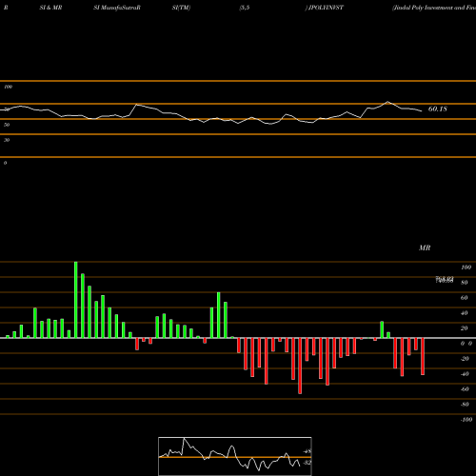The image size is (476, 476).
Task: Click the RSI peak near right end
Action: coord(387,102)
